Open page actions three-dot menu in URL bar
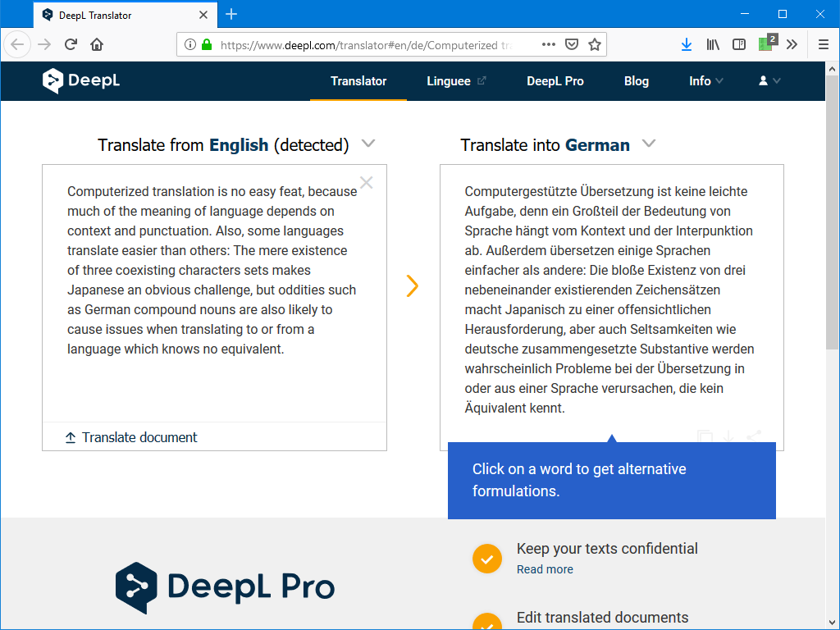The width and height of the screenshot is (840, 630). click(549, 44)
